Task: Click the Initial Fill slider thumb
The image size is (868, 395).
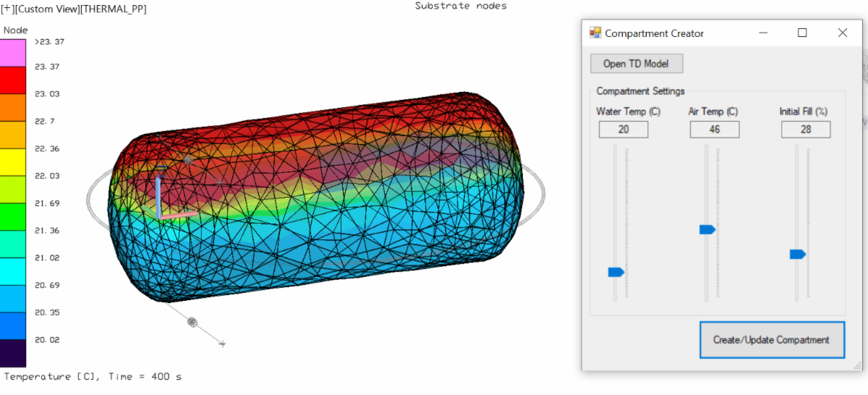Action: tap(797, 254)
